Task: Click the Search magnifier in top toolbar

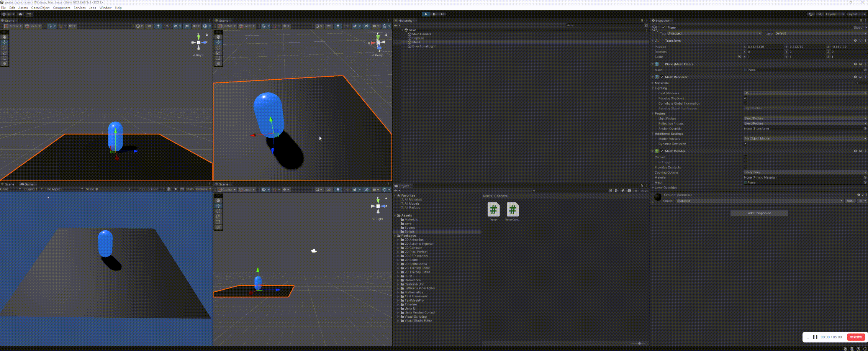Action: click(820, 14)
